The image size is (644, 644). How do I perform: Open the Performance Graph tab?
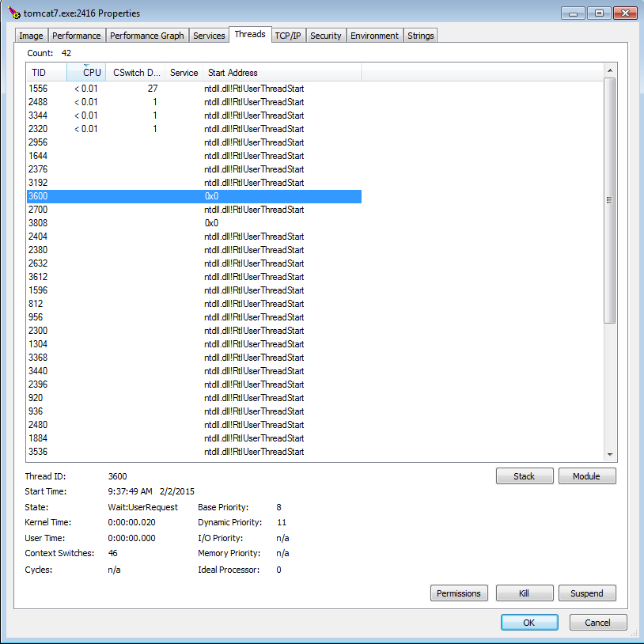pyautogui.click(x=147, y=36)
